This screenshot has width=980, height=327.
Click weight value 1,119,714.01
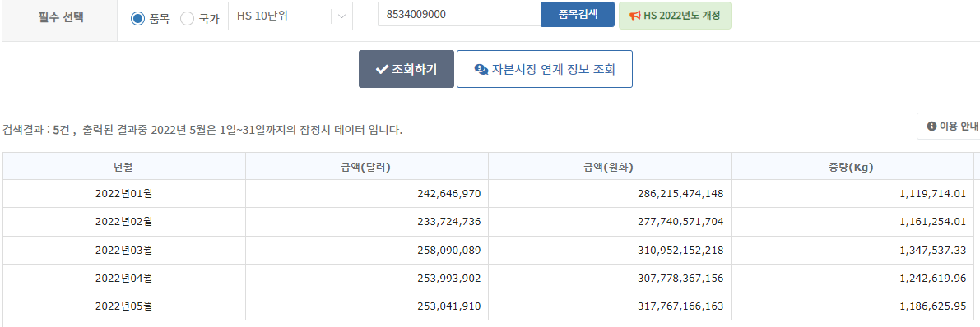[x=932, y=194]
